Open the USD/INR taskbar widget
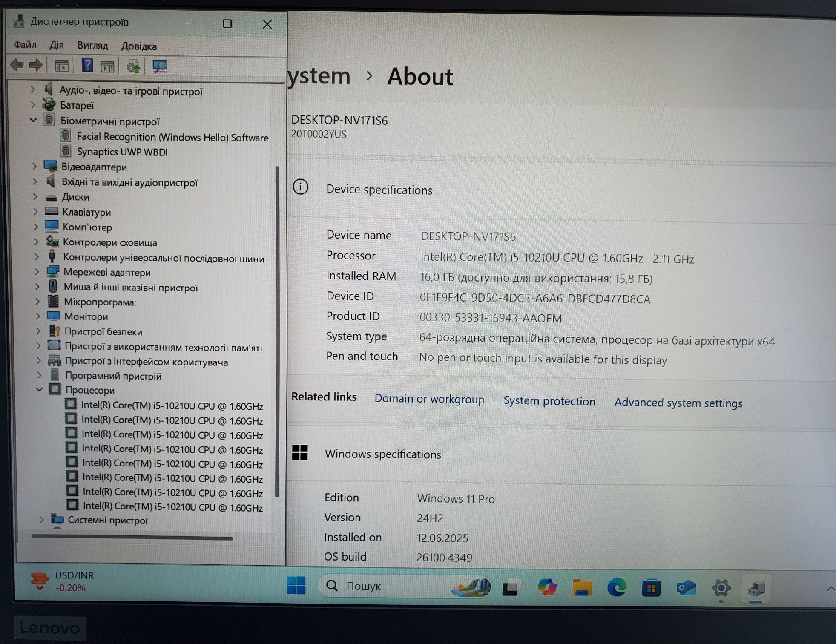This screenshot has height=644, width=836. 63,581
